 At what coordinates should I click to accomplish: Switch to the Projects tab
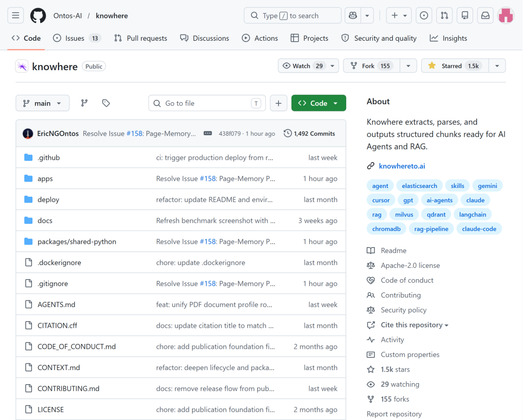tap(309, 38)
